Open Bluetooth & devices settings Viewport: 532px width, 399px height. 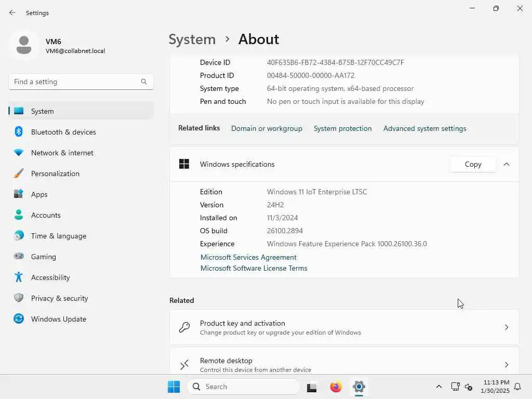point(81,131)
